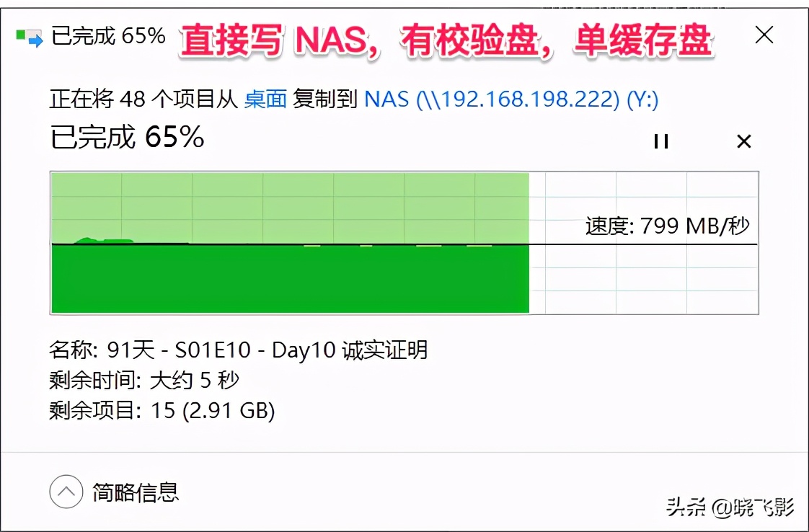Click the speed readout showing 799 MB/秒
The width and height of the screenshot is (809, 532).
667,226
